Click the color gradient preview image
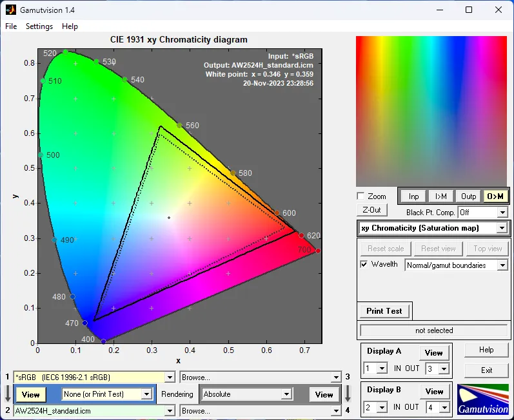Viewport: 514px width, 420px height. (432, 111)
